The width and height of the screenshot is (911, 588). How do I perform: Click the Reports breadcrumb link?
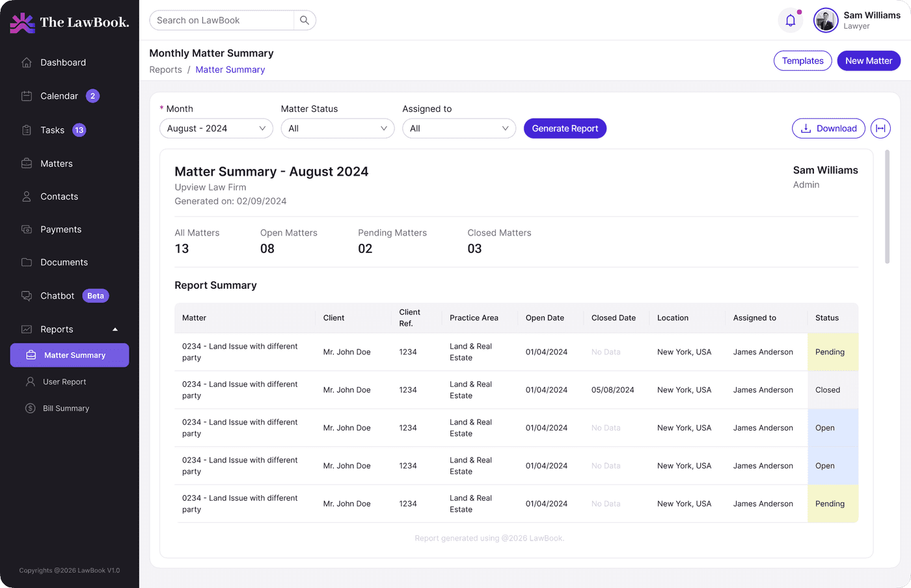[x=165, y=70]
